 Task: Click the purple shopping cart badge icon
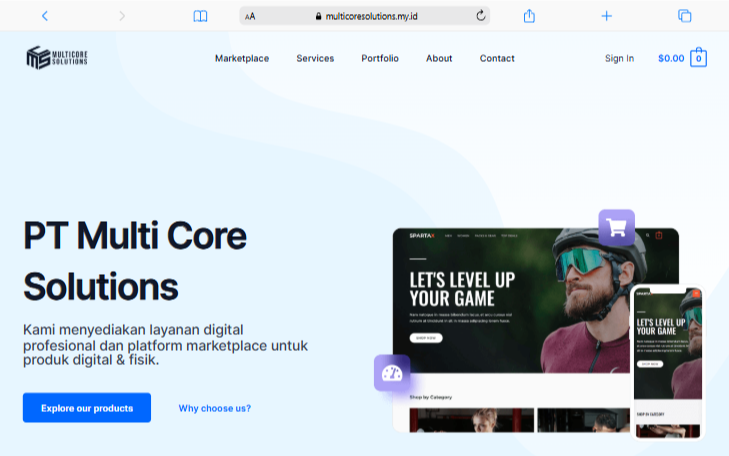click(x=616, y=228)
